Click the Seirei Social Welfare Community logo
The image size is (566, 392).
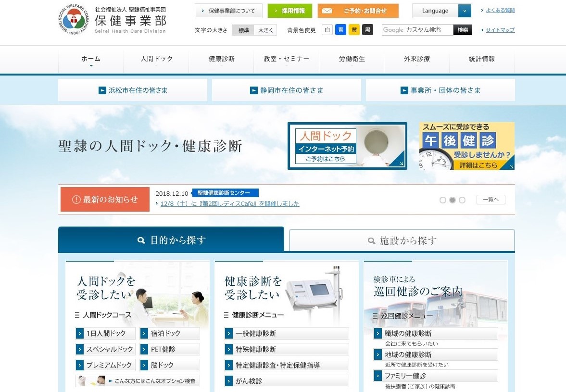coord(74,20)
